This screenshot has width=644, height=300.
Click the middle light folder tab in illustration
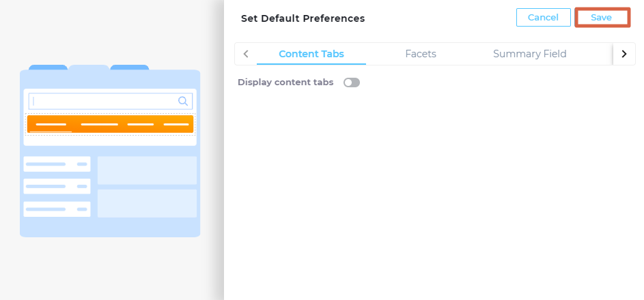click(x=89, y=67)
